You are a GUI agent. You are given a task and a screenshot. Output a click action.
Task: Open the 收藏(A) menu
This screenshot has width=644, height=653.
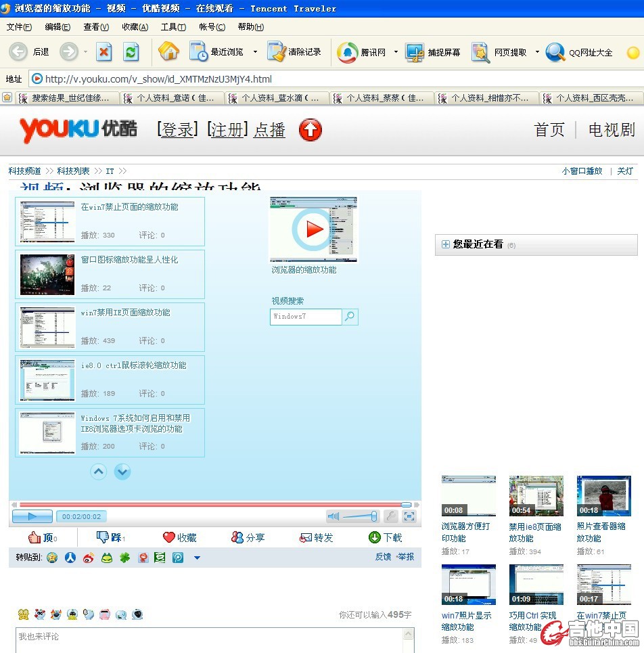[x=135, y=27]
